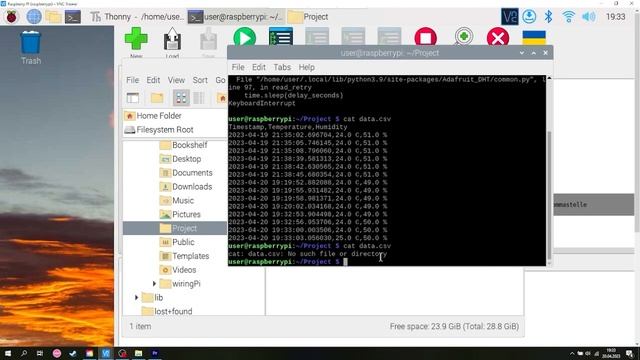Switch to the user@raspberrypi terminal taskbar entry
The width and height of the screenshot is (640, 360).
pyautogui.click(x=236, y=17)
